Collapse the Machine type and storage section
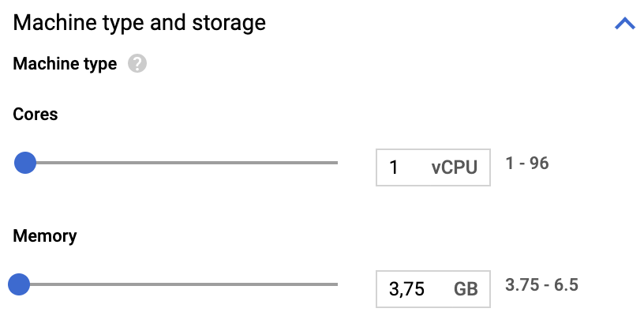Viewport: 644px width, 316px height. click(625, 24)
